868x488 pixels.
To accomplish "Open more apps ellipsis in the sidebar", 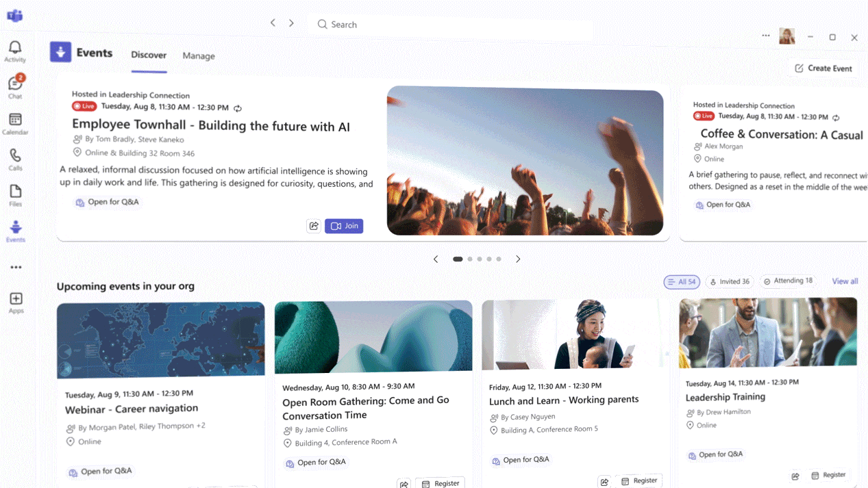I will click(16, 268).
